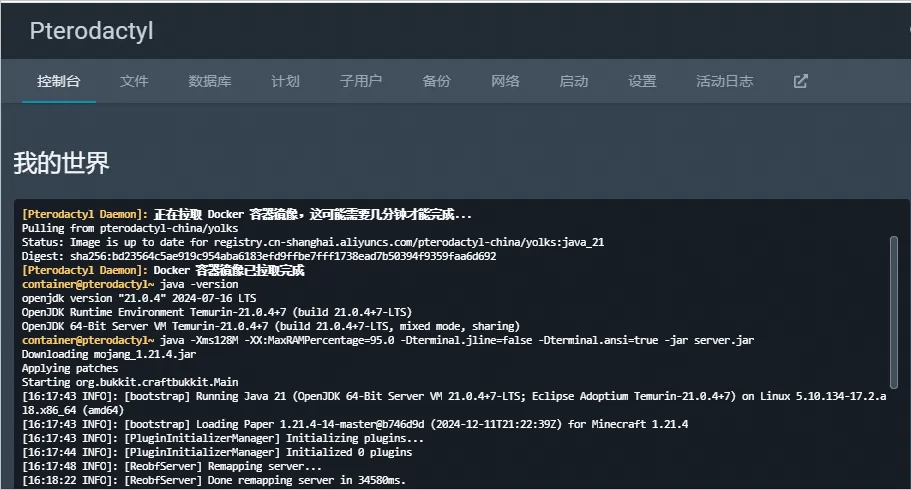Screen dimensions: 911x490
Task: Click the "Done remapping server" log line
Action: tap(265, 480)
